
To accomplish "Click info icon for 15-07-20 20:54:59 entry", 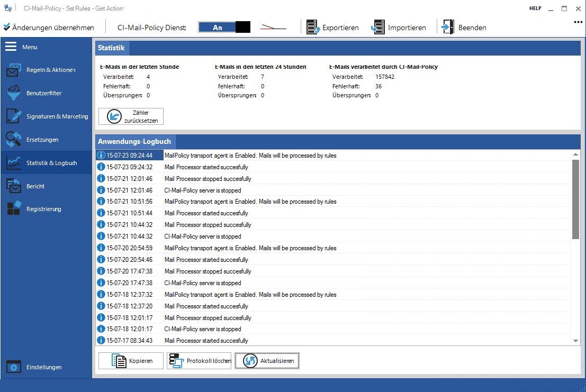I will point(101,248).
